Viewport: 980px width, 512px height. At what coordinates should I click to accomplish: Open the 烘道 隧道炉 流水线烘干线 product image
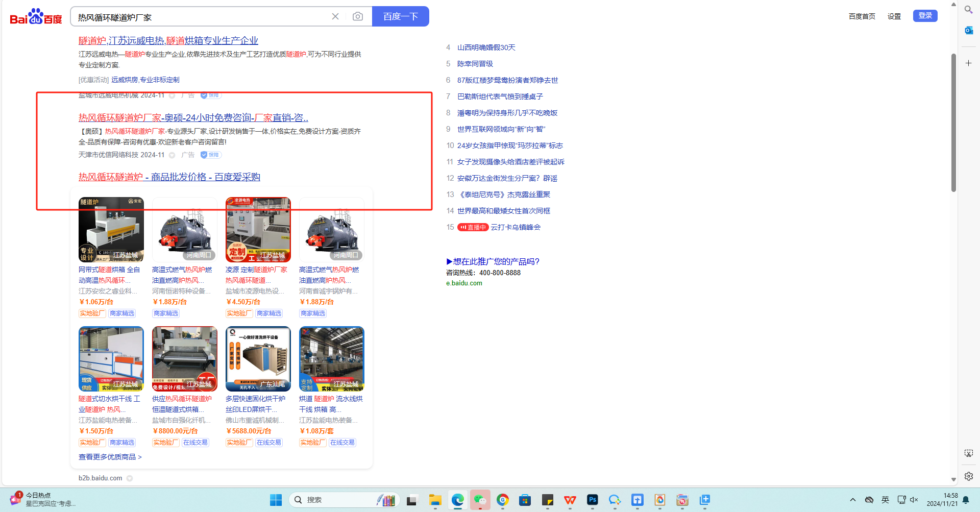tap(332, 359)
